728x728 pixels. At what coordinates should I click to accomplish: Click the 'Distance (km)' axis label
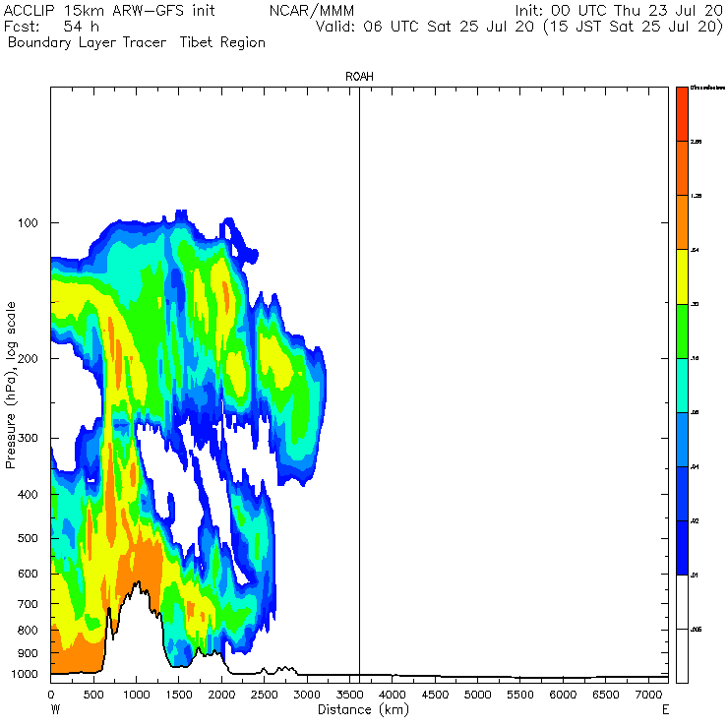363,709
